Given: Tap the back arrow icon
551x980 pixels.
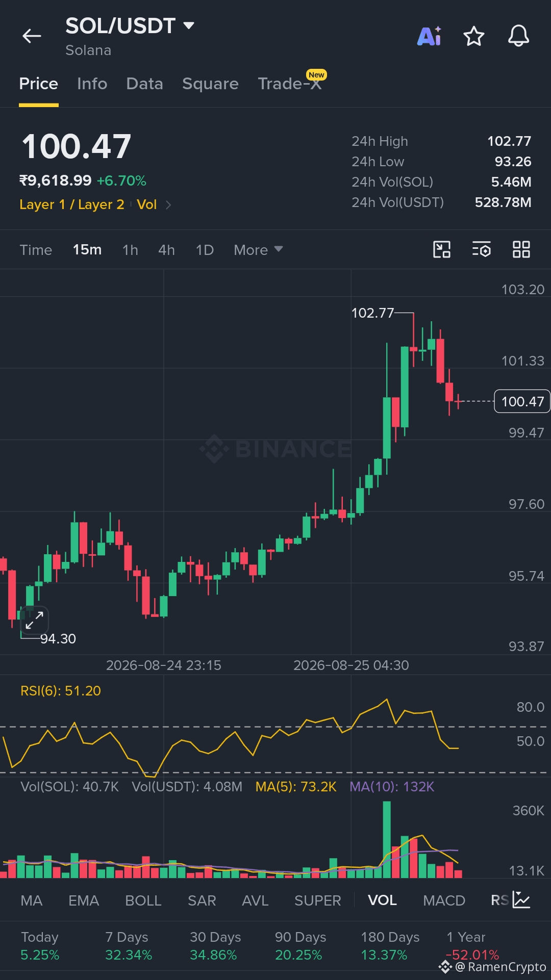Looking at the screenshot, I should (32, 36).
